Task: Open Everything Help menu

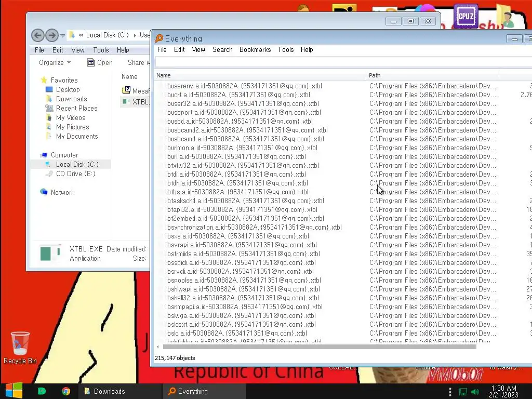Action: click(307, 49)
